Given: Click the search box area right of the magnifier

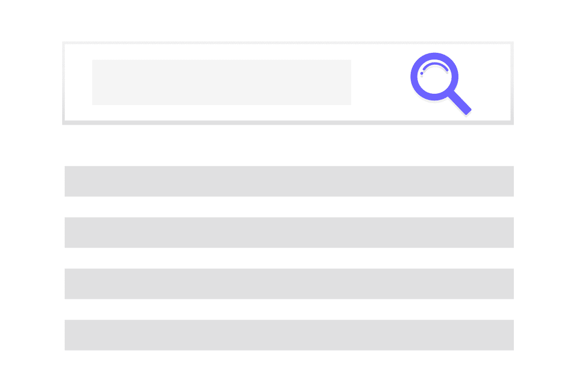Looking at the screenshot, I should coord(492,82).
